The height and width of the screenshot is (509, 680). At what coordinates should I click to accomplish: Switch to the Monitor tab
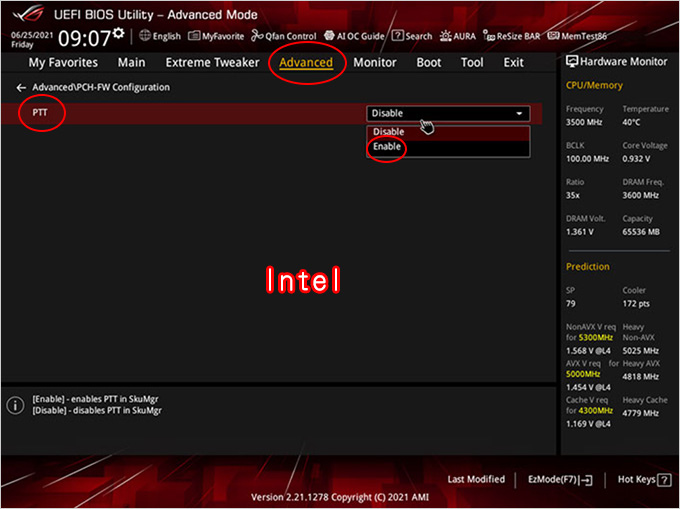point(375,62)
